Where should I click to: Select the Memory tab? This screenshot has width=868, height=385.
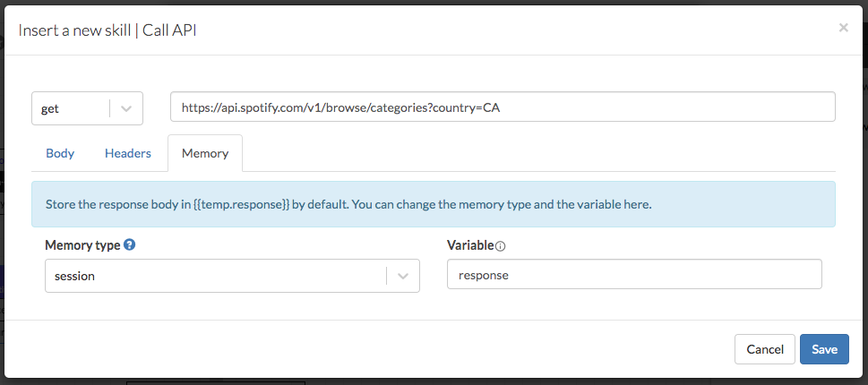[205, 153]
